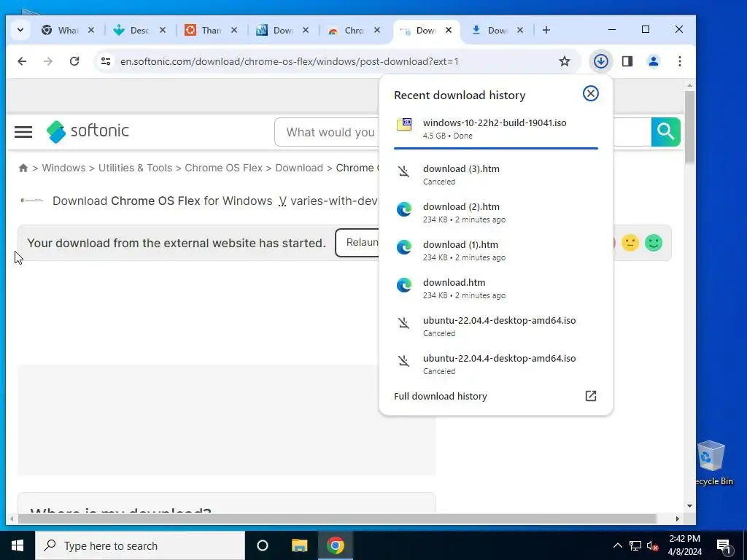Screen dimensions: 747x560
Task: Rate with the happy green face emoji
Action: 654,243
